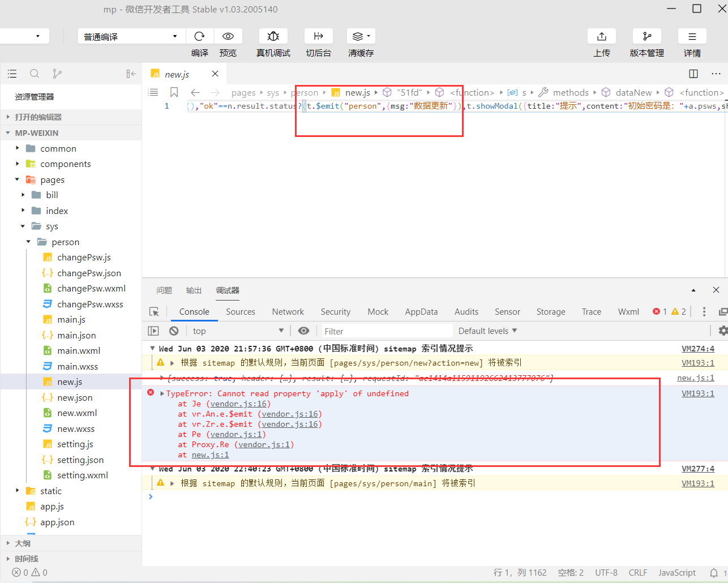Open the 详情 details menu icon
This screenshot has height=583, width=728.
tap(692, 36)
